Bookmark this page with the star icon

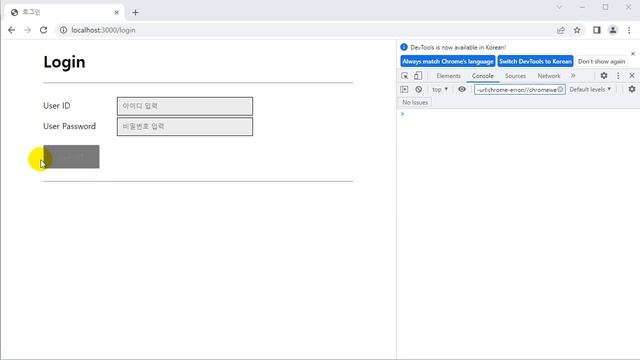[x=577, y=30]
